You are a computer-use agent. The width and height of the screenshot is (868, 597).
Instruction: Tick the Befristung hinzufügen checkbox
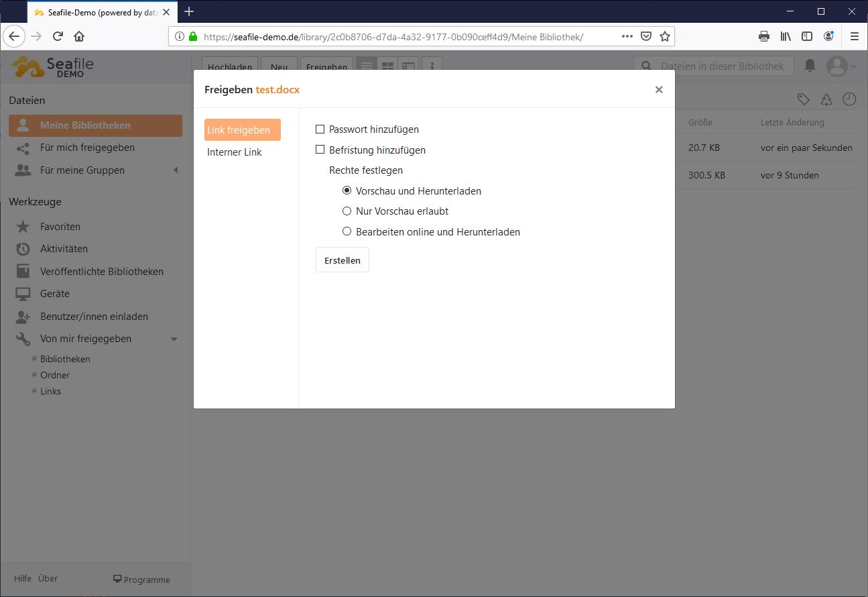pos(320,150)
